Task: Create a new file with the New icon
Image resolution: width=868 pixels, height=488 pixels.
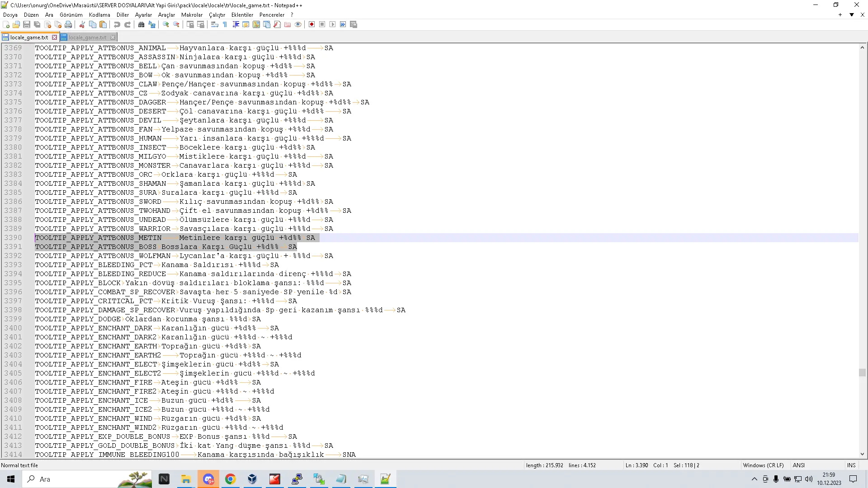Action: click(x=6, y=24)
